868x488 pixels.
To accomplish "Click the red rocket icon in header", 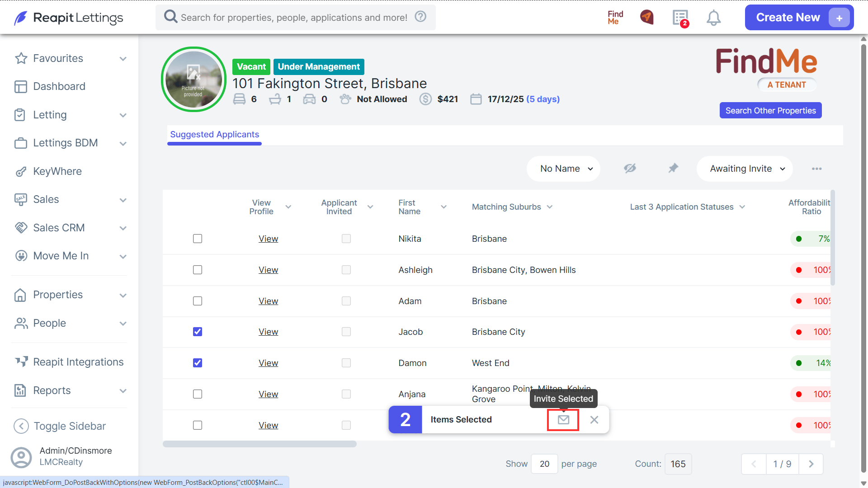I will (x=647, y=18).
